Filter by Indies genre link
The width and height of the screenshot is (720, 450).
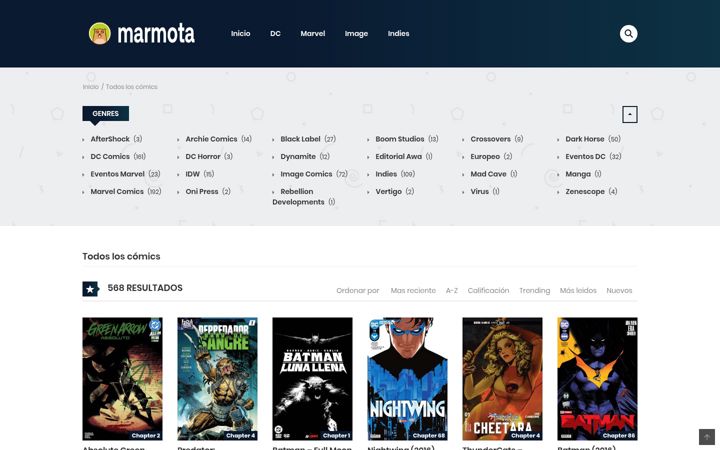coord(386,174)
